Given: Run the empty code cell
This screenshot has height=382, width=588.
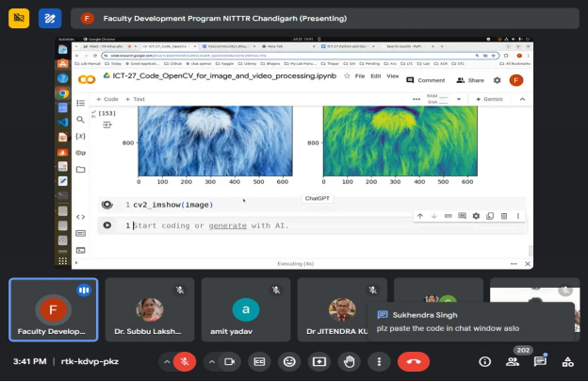Looking at the screenshot, I should coord(107,225).
